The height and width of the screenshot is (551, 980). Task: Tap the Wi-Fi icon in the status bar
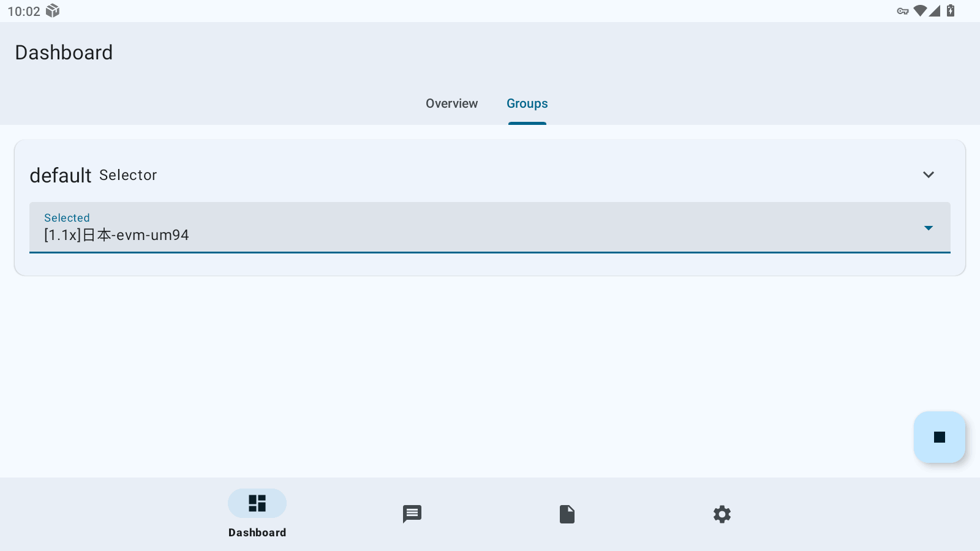point(919,11)
